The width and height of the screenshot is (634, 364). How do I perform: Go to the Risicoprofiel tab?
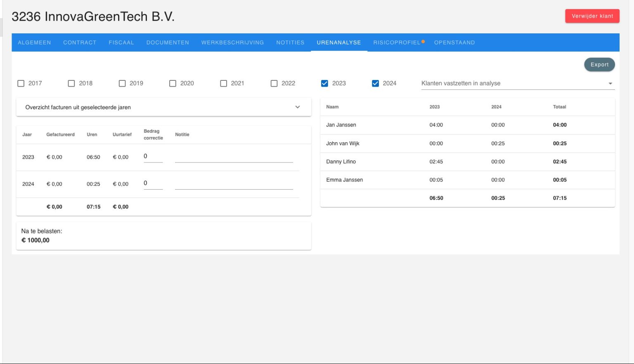[396, 42]
